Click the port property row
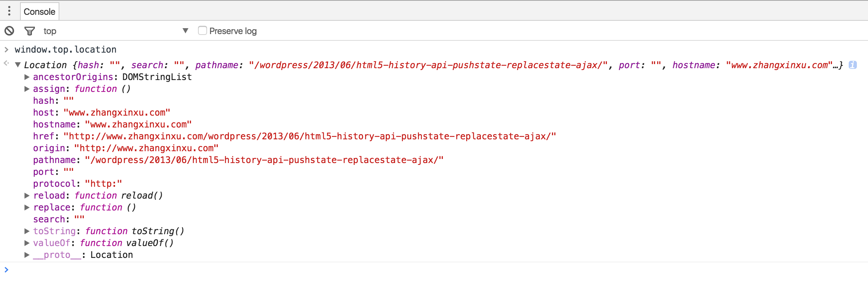This screenshot has height=292, width=868. 53,172
